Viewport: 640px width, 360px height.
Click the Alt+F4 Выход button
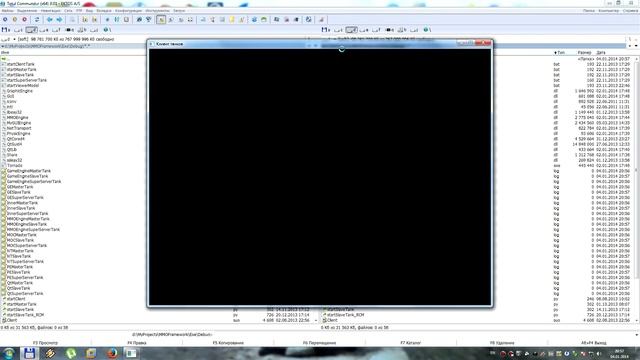point(593,343)
